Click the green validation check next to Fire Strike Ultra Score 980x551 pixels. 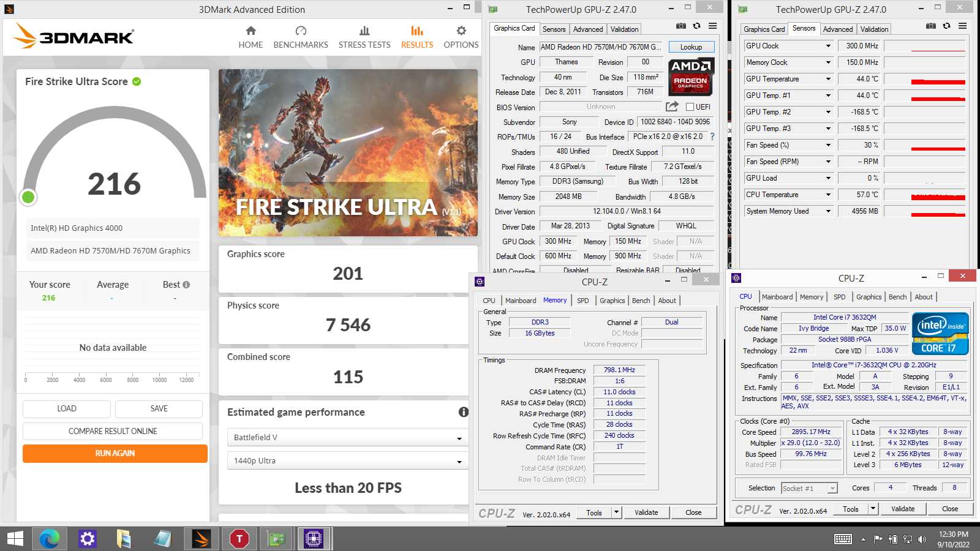[137, 81]
